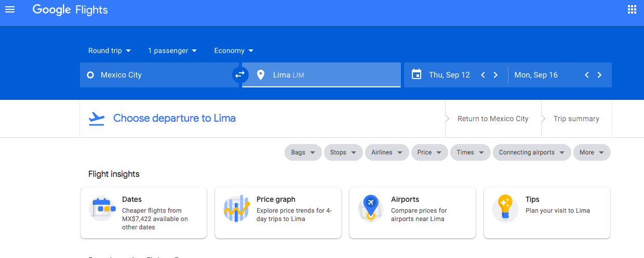Image resolution: width=644 pixels, height=258 pixels.
Task: Click the calendar Dates card icon
Action: (102, 209)
